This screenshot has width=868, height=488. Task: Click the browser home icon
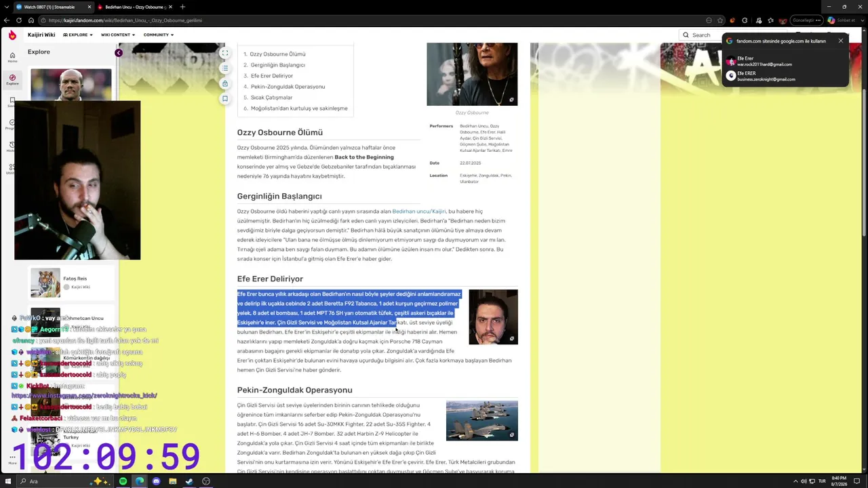(31, 20)
